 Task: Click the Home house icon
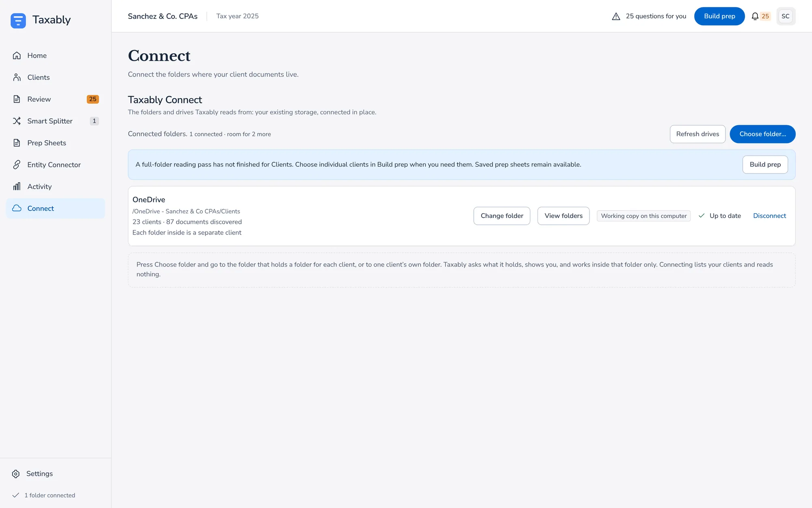pyautogui.click(x=17, y=56)
